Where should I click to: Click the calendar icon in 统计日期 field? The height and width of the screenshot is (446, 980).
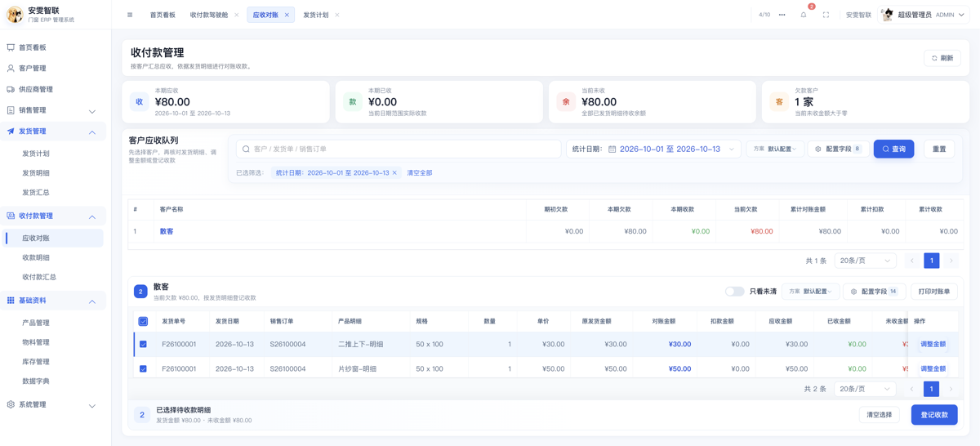(612, 149)
